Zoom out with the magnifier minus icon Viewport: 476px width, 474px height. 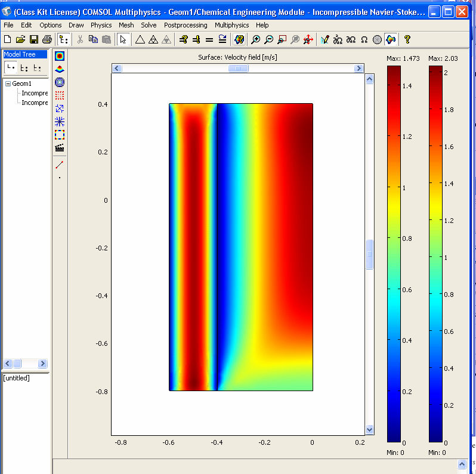tap(268, 39)
